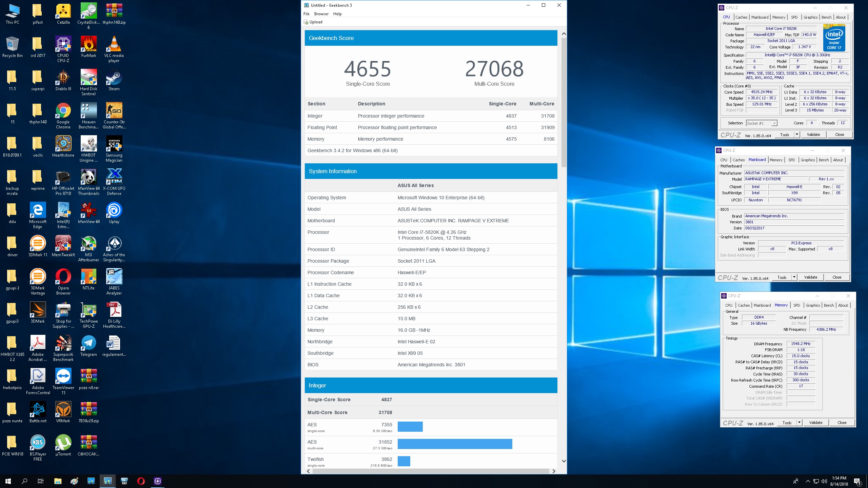The height and width of the screenshot is (488, 868).
Task: Open 3DMark 11 desktop shortcut
Action: pyautogui.click(x=38, y=246)
